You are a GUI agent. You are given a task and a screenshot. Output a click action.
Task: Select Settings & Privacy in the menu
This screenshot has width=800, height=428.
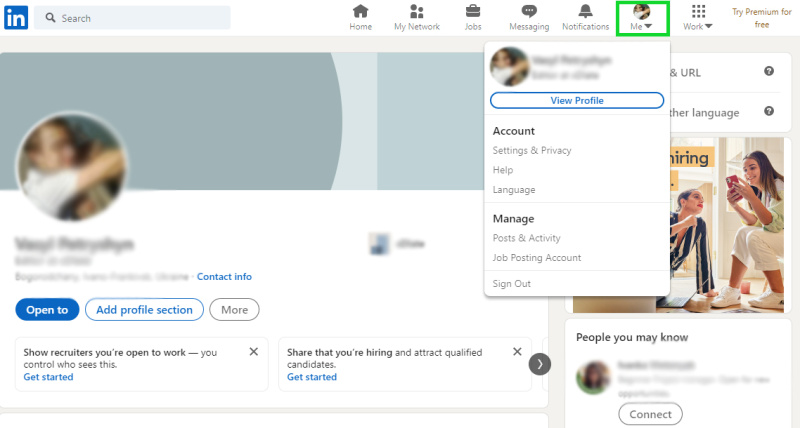(x=532, y=150)
